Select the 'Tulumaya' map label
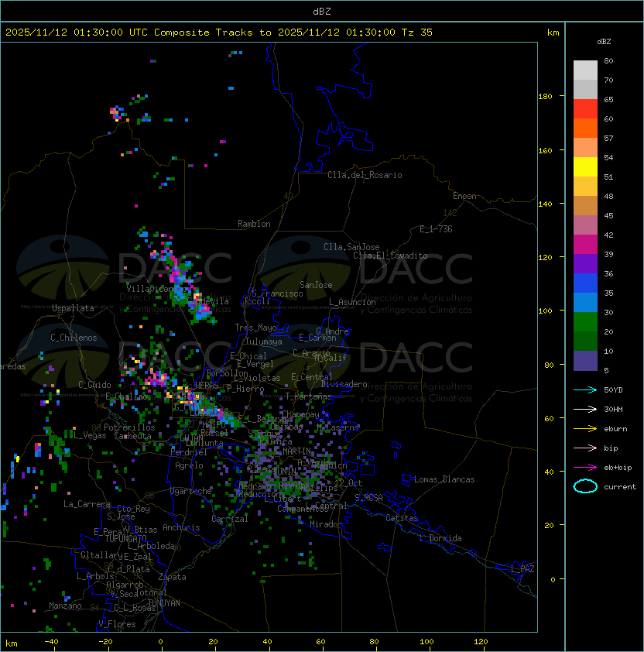Image resolution: width=644 pixels, height=652 pixels. (264, 341)
